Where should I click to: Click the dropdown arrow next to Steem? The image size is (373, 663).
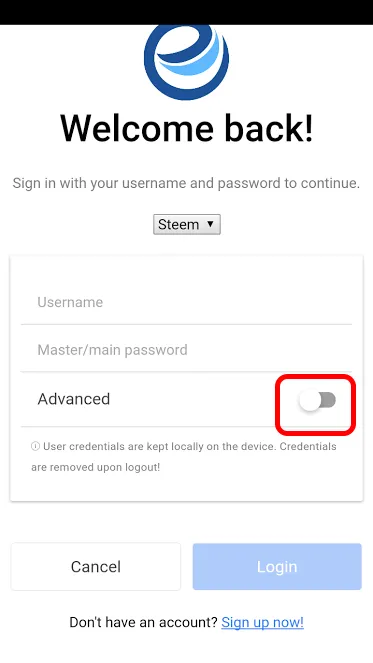tap(210, 224)
